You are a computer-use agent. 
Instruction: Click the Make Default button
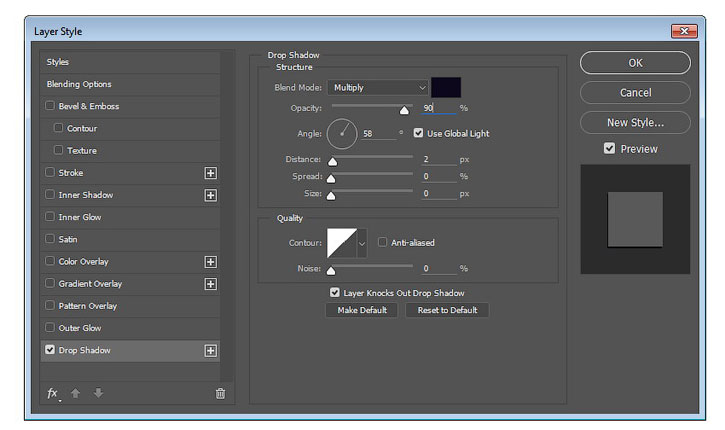coord(362,310)
